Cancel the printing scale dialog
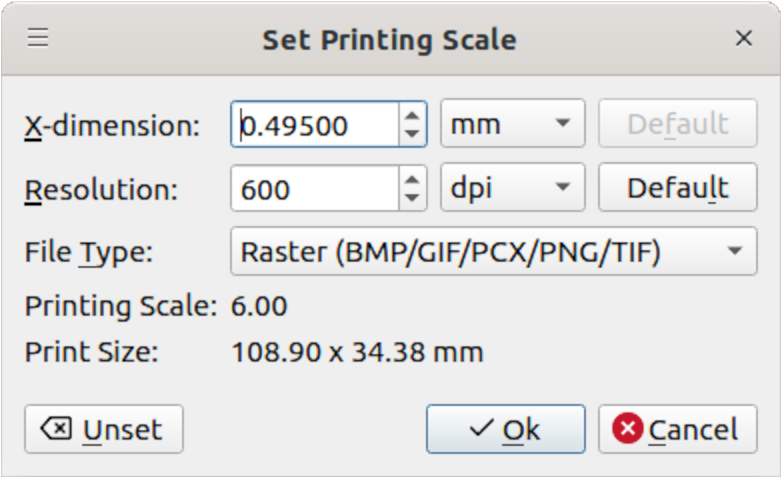 [x=677, y=430]
